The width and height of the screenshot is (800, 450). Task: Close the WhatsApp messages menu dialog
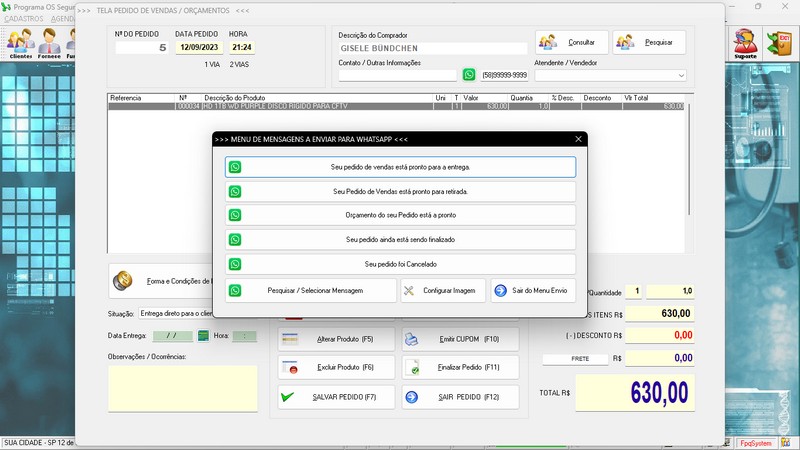pyautogui.click(x=578, y=139)
